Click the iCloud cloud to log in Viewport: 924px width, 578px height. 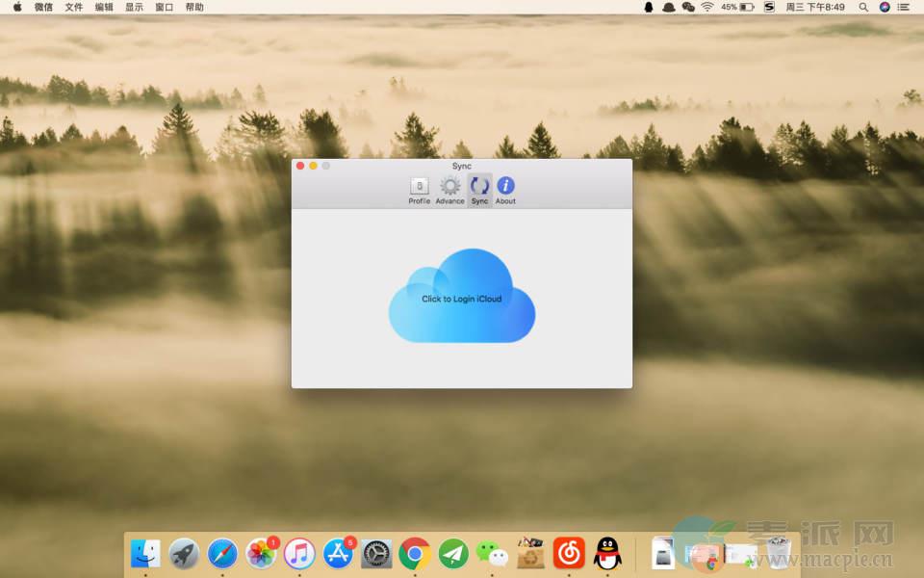coord(462,297)
